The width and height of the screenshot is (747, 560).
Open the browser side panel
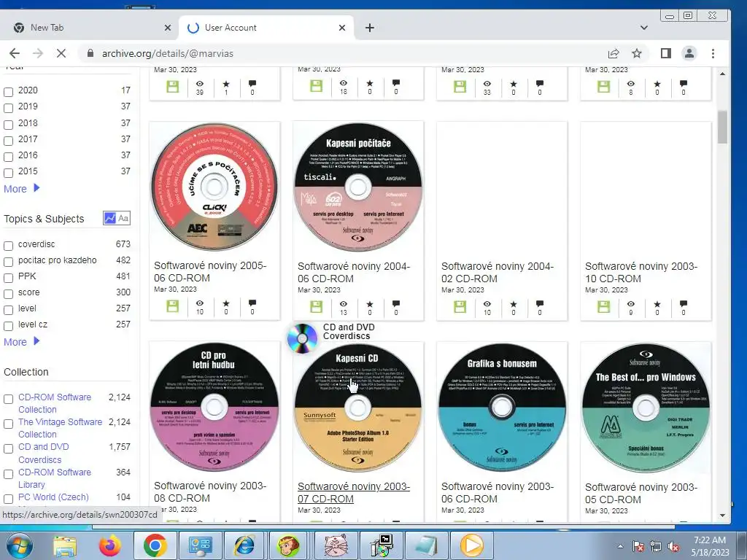(666, 53)
